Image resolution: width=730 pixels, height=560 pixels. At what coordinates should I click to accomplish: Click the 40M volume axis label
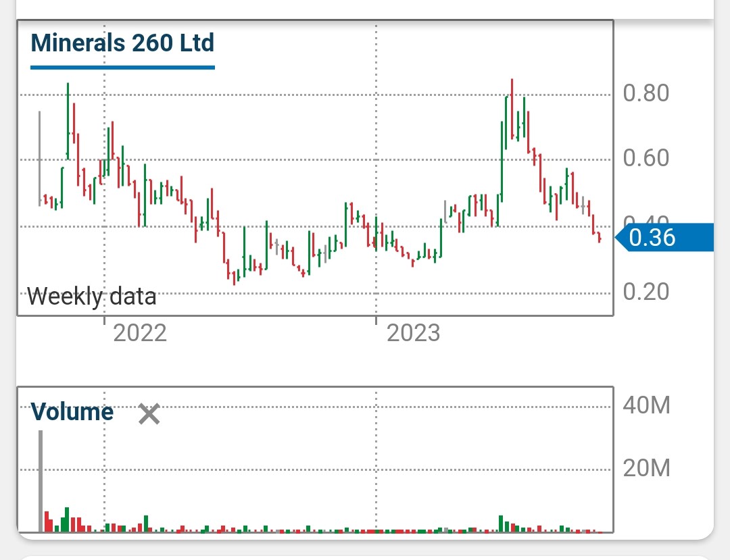(x=647, y=405)
